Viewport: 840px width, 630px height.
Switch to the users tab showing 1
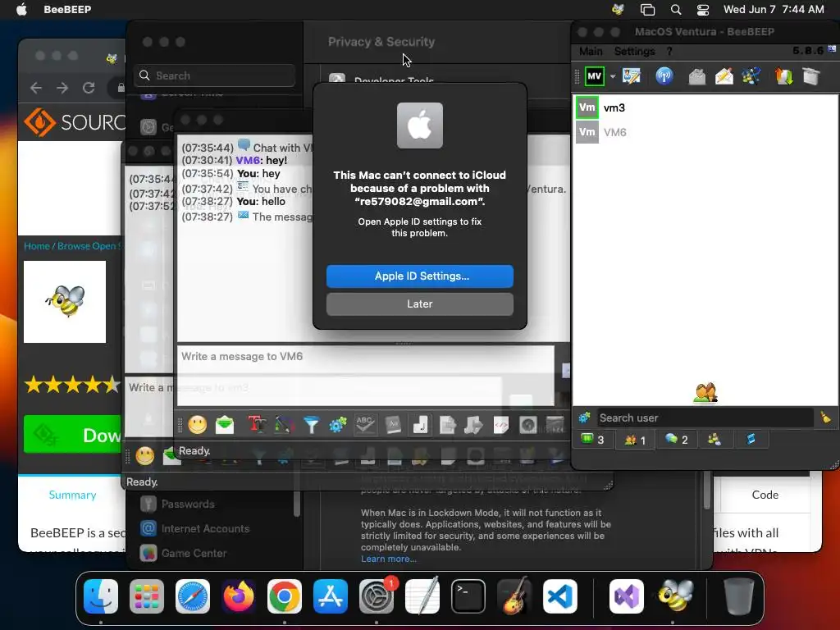[x=635, y=440]
